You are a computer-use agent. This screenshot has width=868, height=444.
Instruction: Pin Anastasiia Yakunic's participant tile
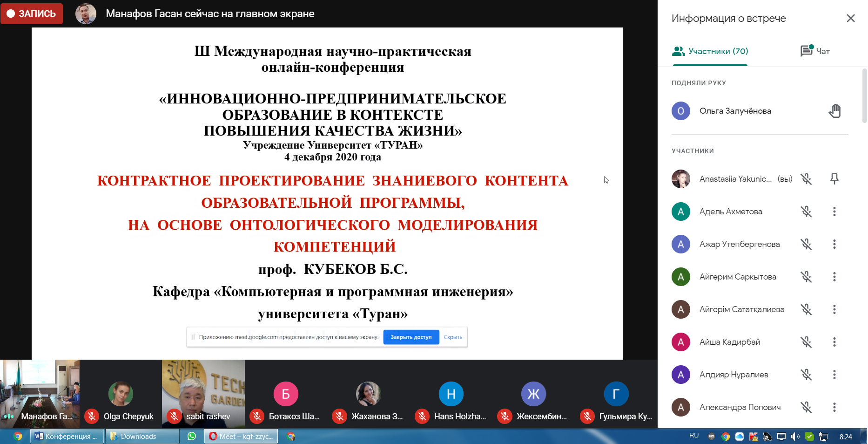point(834,178)
